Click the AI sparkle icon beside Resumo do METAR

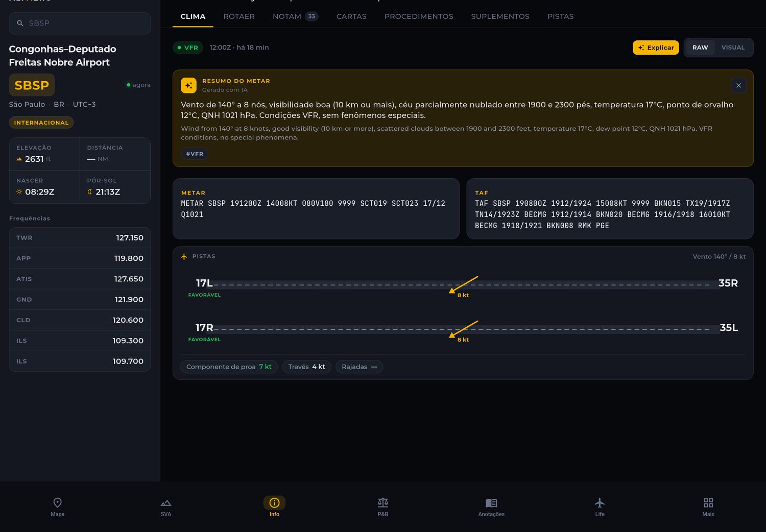point(189,85)
